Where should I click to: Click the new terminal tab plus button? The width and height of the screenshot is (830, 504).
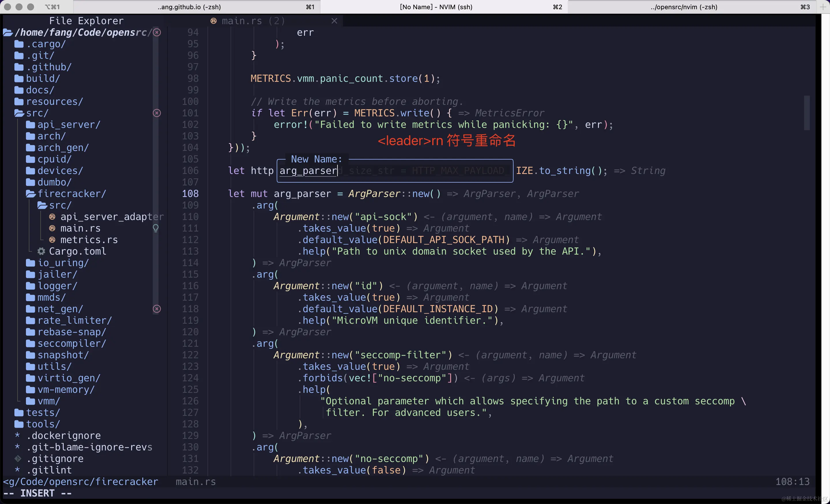click(x=823, y=7)
